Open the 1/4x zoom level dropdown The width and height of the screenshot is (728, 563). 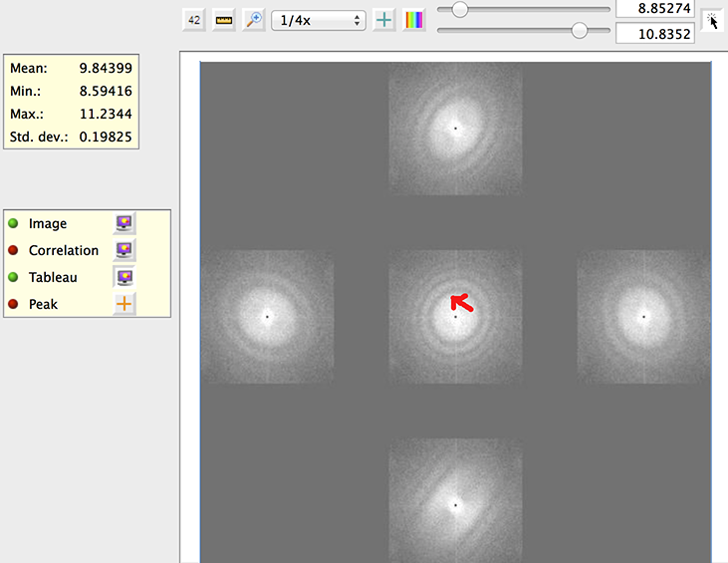tap(318, 20)
